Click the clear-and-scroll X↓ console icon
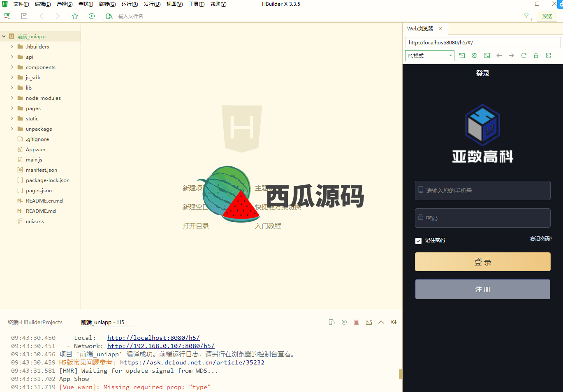This screenshot has height=392, width=563. pyautogui.click(x=394, y=322)
